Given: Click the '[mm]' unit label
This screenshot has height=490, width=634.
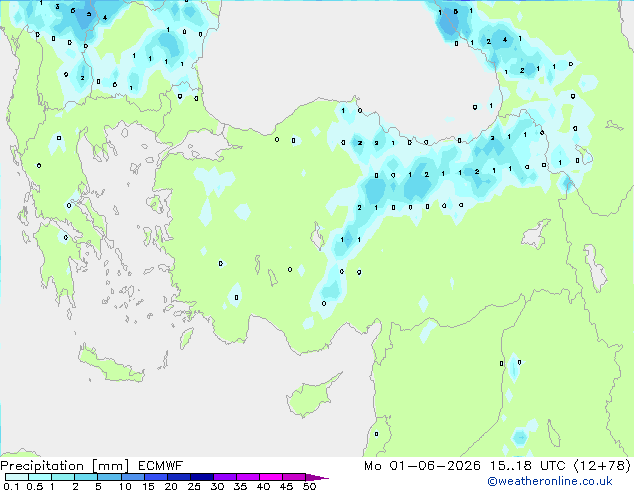Looking at the screenshot, I should tap(110, 466).
